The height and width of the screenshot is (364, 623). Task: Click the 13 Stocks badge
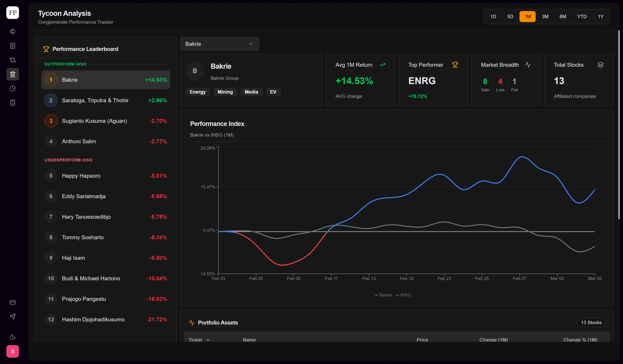point(591,323)
